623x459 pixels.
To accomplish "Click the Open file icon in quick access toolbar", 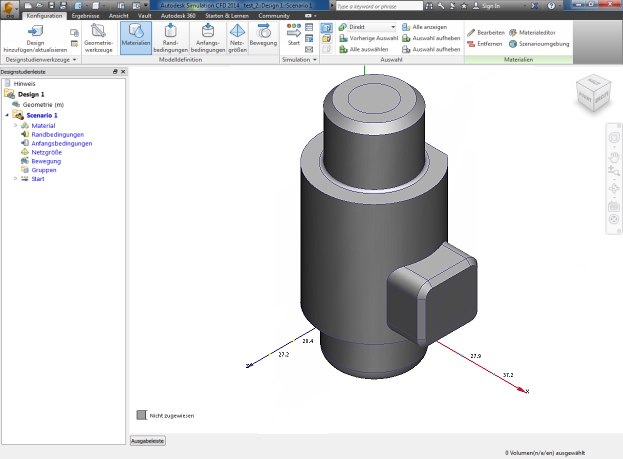I will click(x=39, y=6).
